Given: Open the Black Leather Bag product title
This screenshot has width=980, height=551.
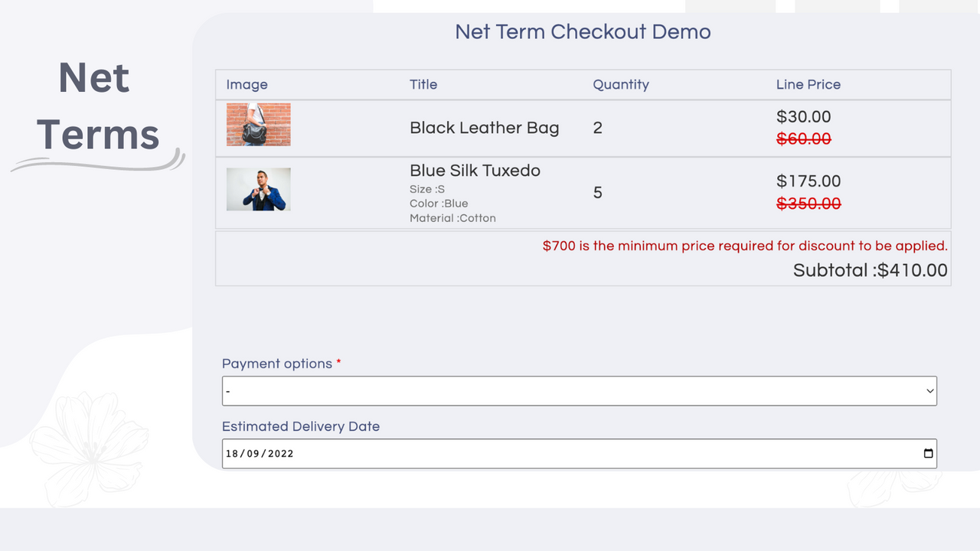Looking at the screenshot, I should [484, 127].
